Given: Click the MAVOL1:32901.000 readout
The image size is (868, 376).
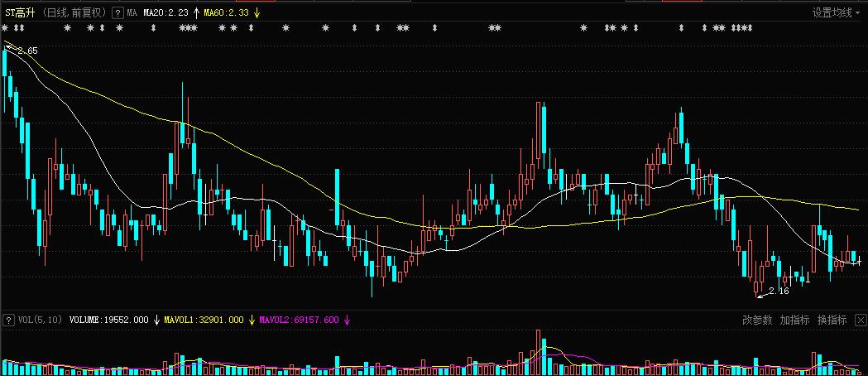Looking at the screenshot, I should (x=204, y=320).
